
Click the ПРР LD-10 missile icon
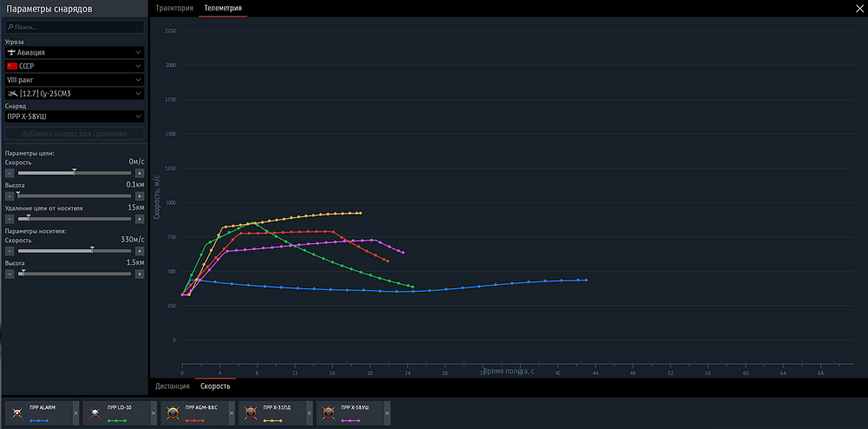pyautogui.click(x=95, y=413)
